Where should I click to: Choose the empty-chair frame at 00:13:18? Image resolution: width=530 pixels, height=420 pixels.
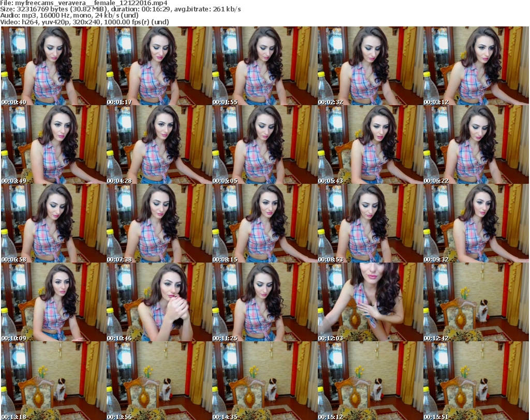click(x=53, y=381)
